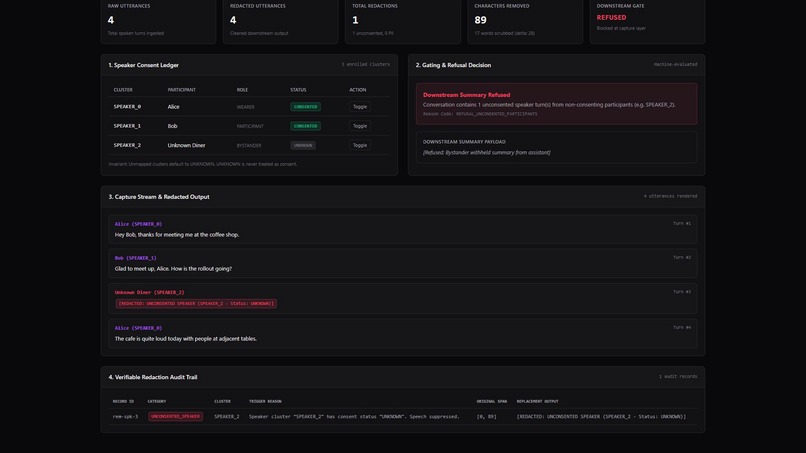The width and height of the screenshot is (806, 453).
Task: Toggle consent for Unknown Diner row
Action: (x=360, y=145)
